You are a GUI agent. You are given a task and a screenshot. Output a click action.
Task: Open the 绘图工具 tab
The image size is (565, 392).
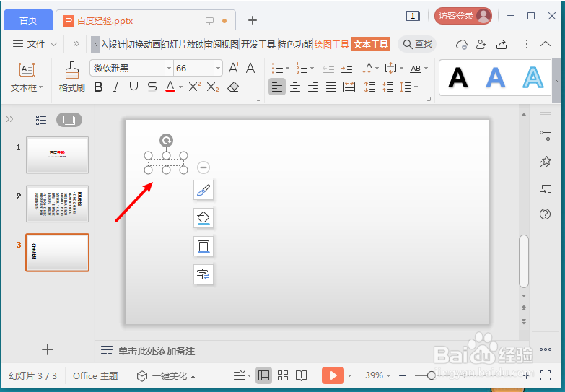(x=331, y=44)
